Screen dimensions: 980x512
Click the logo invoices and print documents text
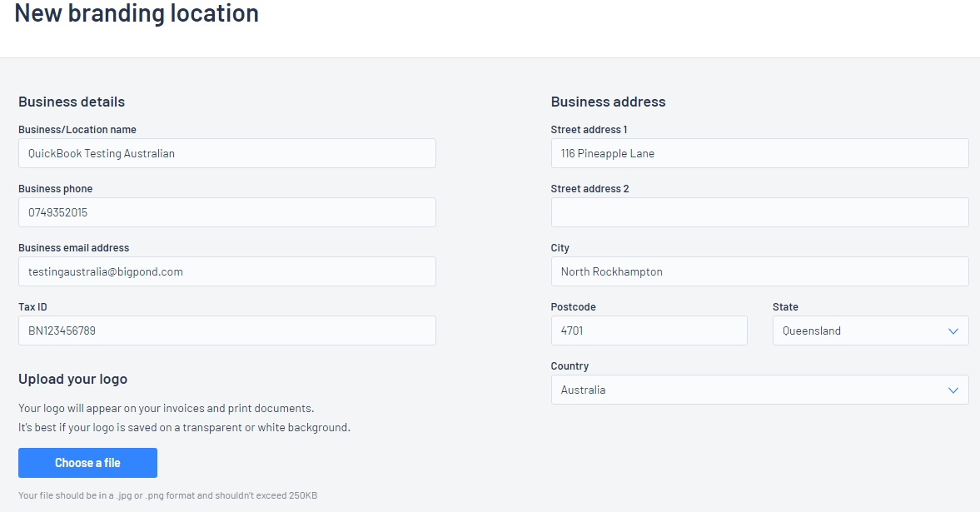[x=167, y=408]
